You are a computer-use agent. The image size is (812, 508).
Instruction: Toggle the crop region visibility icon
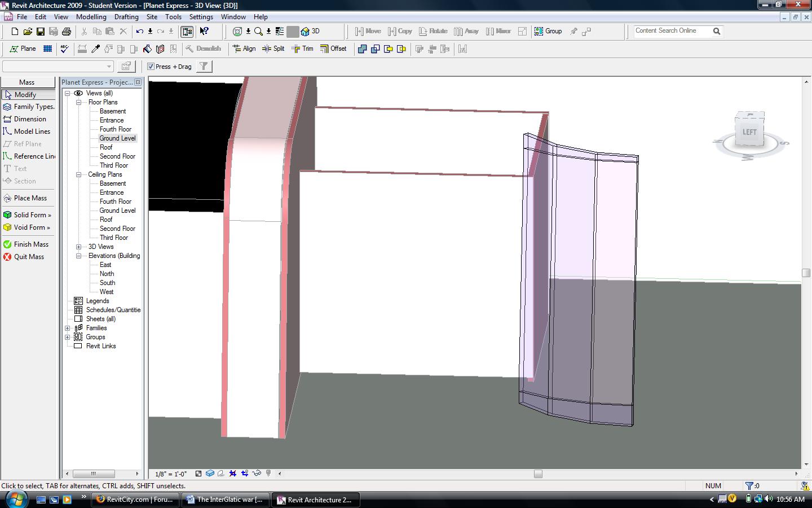(x=244, y=474)
